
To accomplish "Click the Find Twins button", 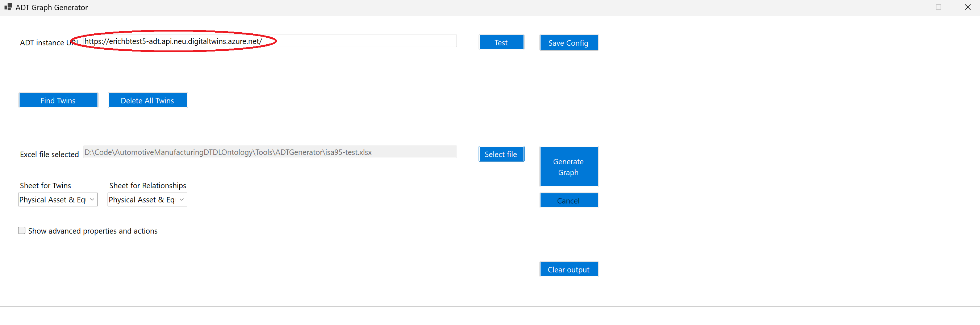I will pyautogui.click(x=58, y=100).
